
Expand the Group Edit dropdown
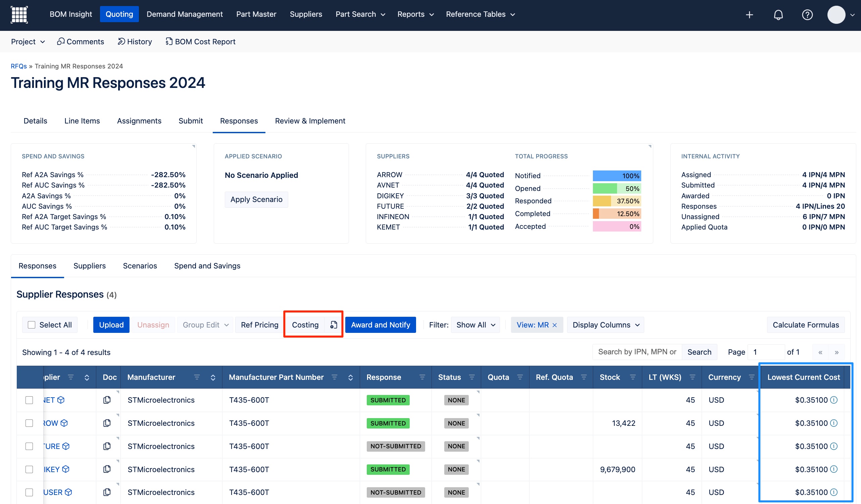205,324
